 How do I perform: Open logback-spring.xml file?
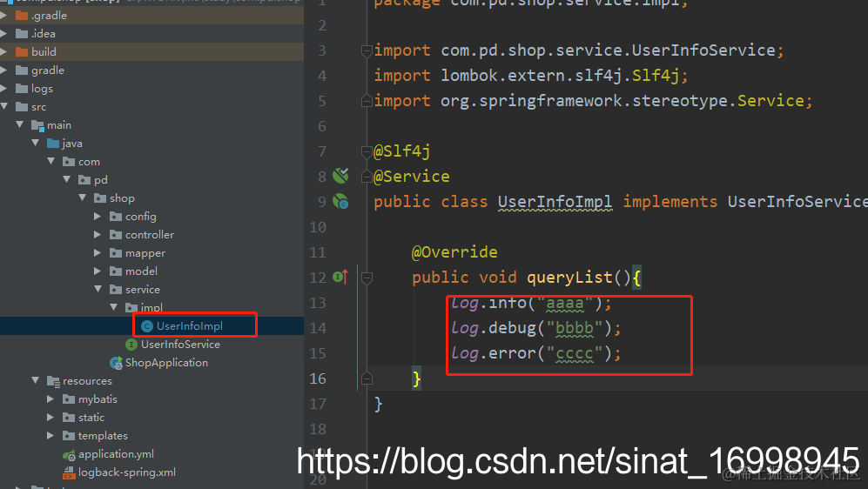[x=127, y=472]
